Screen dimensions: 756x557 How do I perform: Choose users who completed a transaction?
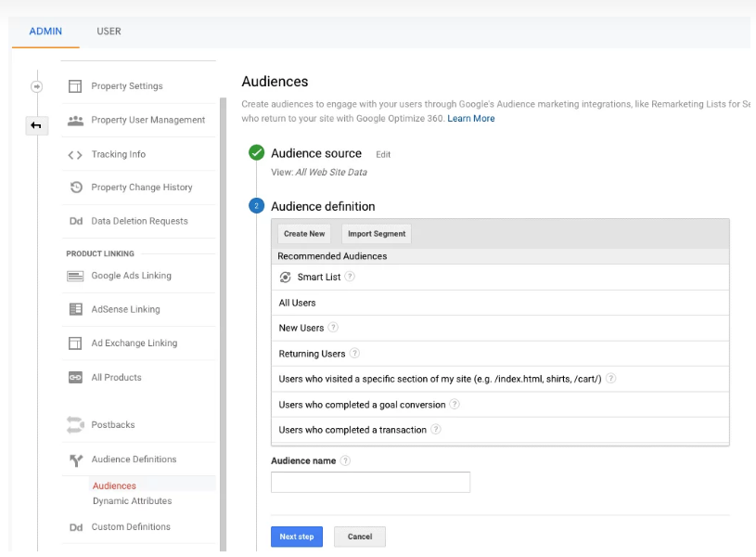500,430
